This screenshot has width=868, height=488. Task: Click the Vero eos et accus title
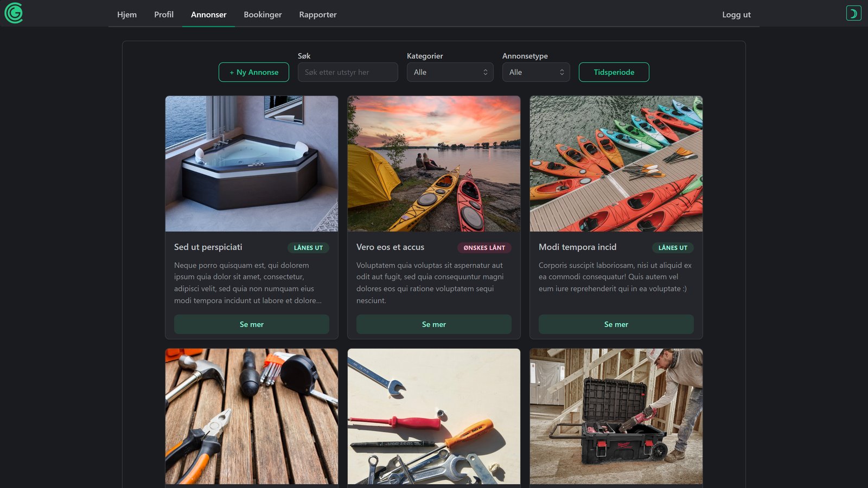click(x=391, y=247)
